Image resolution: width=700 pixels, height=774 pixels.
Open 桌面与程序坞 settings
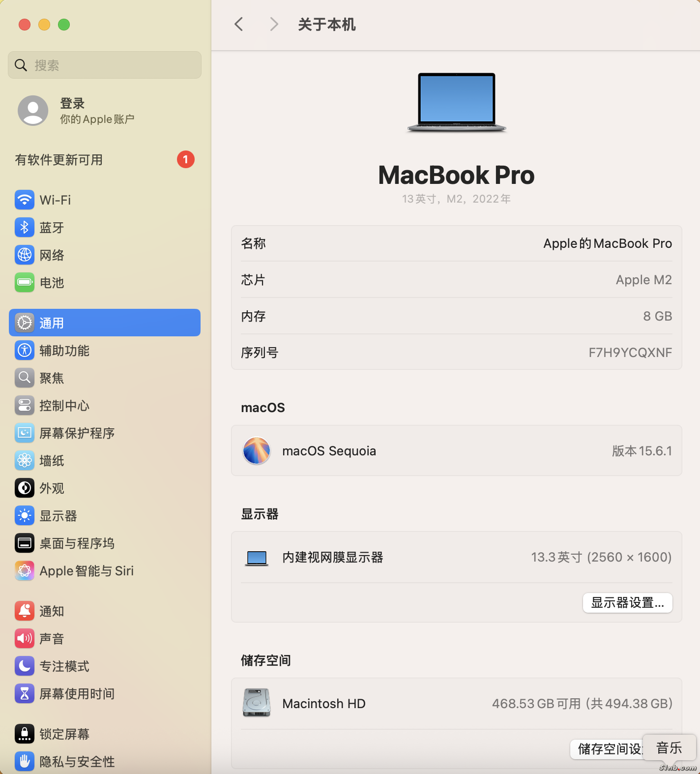coord(104,543)
